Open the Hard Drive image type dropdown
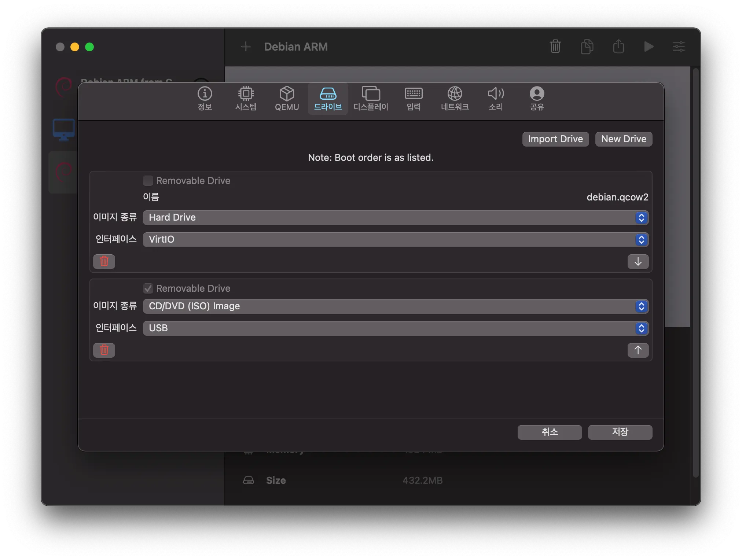Screen dimensions: 742x560 click(395, 218)
